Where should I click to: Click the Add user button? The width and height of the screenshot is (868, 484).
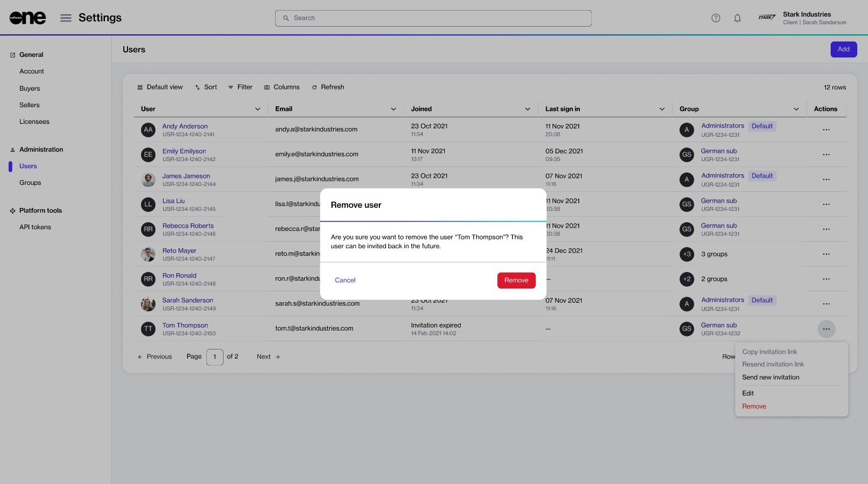pyautogui.click(x=843, y=49)
